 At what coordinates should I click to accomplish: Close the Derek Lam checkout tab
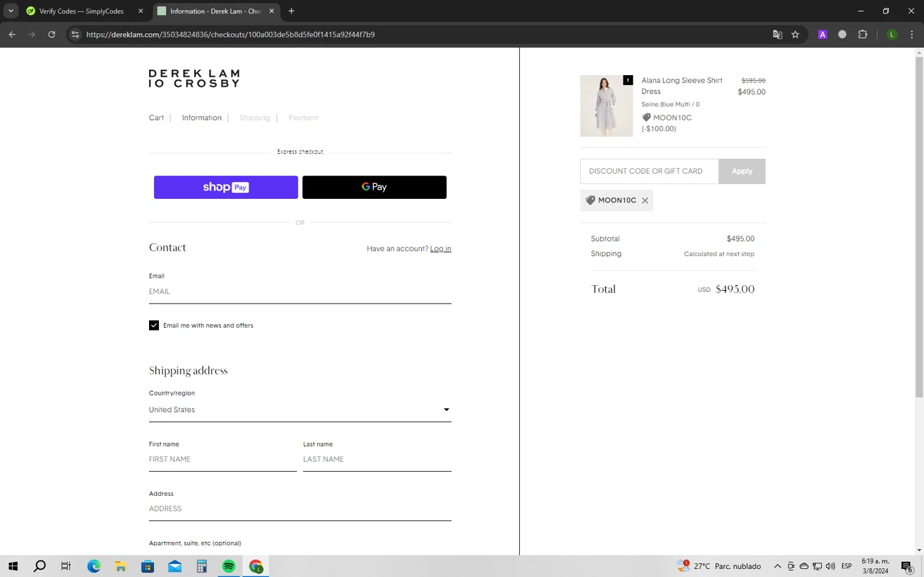pyautogui.click(x=272, y=11)
